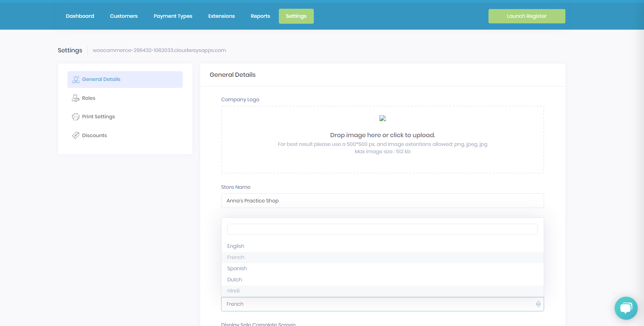Click the General Details user icon

pyautogui.click(x=76, y=80)
